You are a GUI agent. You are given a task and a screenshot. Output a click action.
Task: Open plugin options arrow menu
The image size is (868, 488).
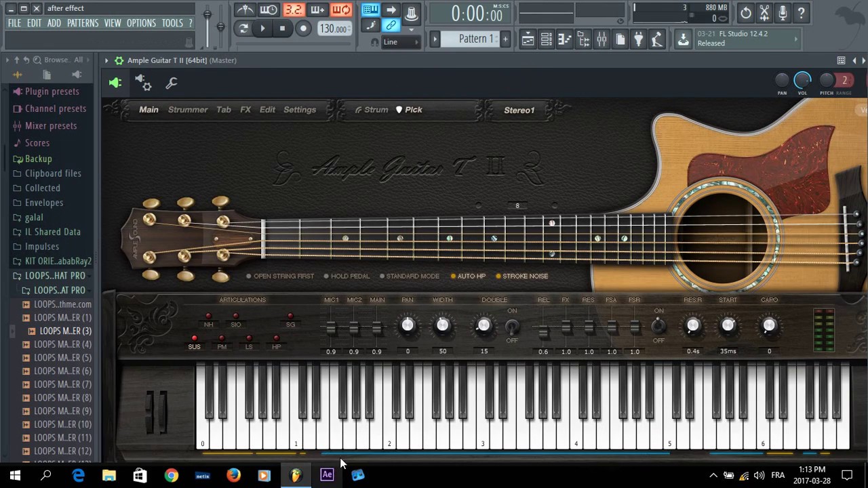click(106, 60)
